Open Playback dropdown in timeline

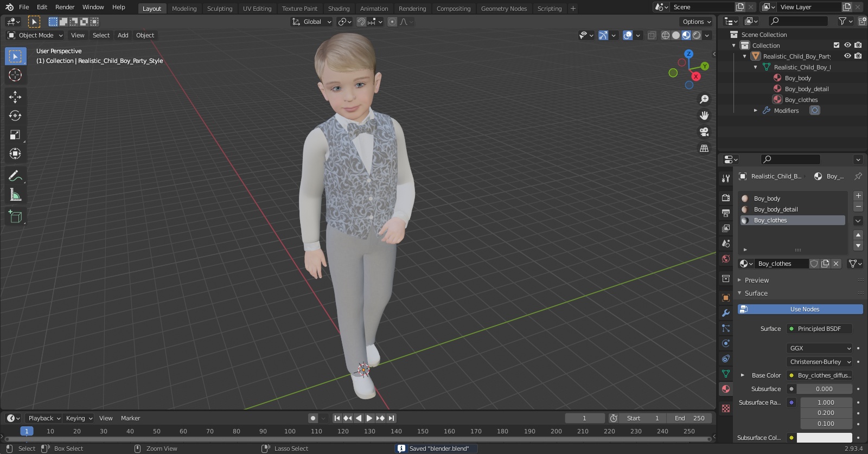pyautogui.click(x=43, y=418)
